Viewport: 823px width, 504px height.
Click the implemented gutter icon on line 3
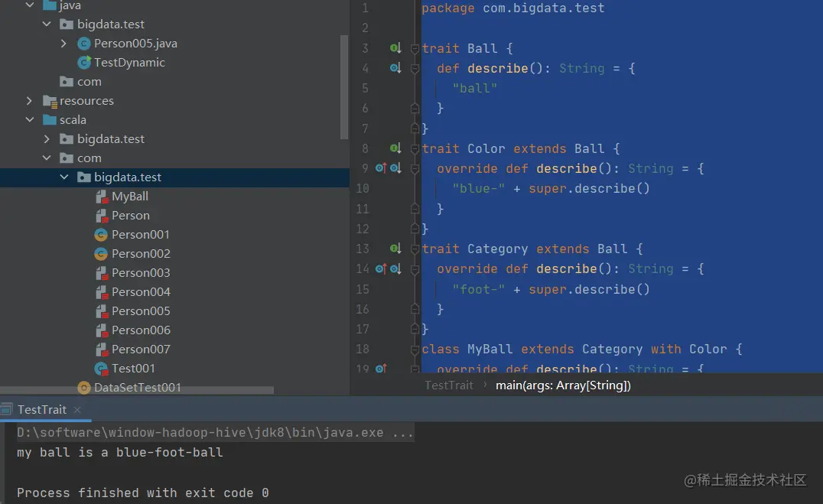(x=395, y=48)
